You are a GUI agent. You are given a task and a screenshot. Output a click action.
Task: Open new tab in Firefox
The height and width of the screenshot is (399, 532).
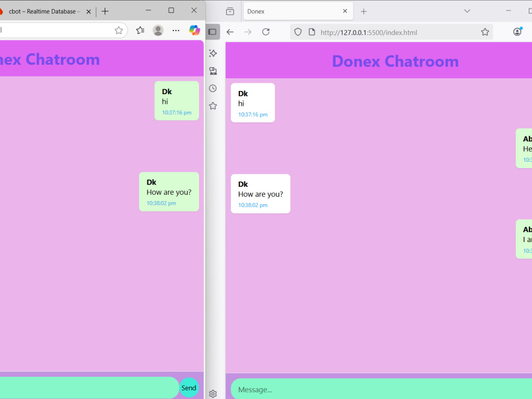364,12
